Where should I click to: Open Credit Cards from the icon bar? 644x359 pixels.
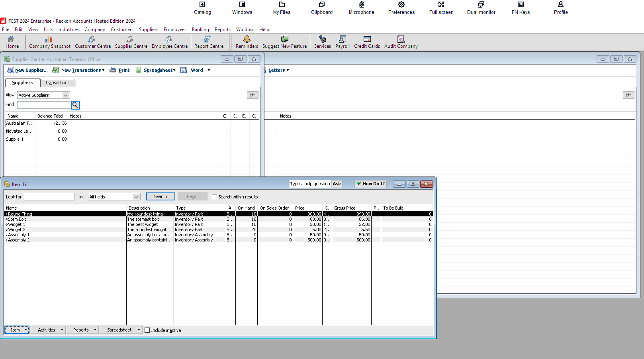click(x=367, y=42)
